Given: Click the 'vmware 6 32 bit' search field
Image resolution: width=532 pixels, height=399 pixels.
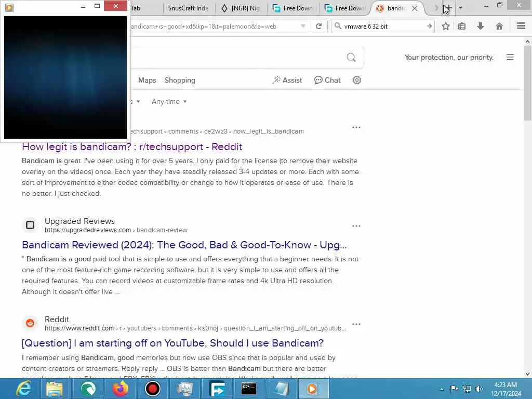Looking at the screenshot, I should (383, 26).
